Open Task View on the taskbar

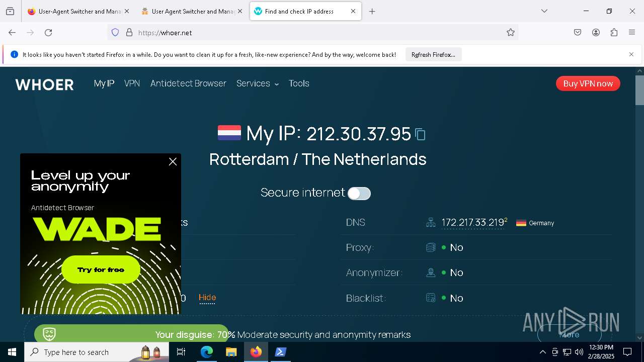(x=181, y=352)
